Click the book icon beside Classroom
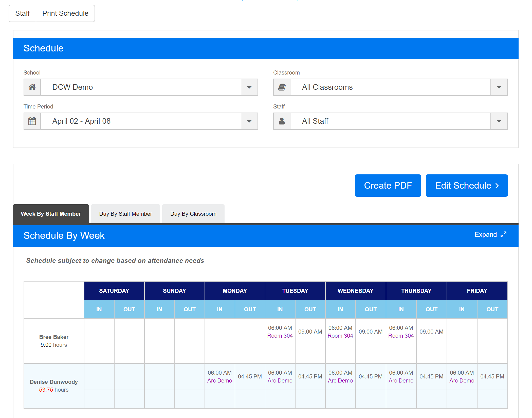The width and height of the screenshot is (532, 418). pyautogui.click(x=282, y=87)
